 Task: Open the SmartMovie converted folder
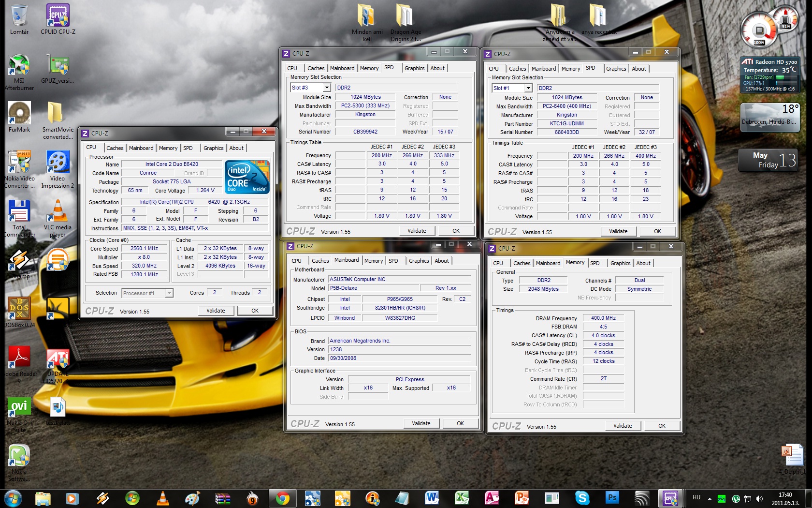58,120
